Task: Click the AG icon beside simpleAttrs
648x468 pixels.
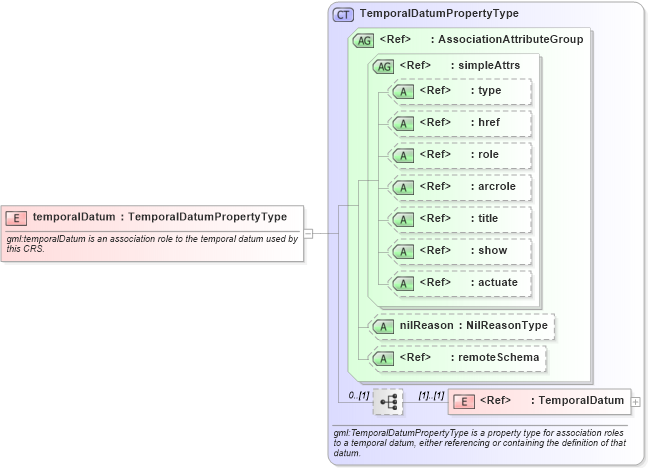Action: coord(384,66)
